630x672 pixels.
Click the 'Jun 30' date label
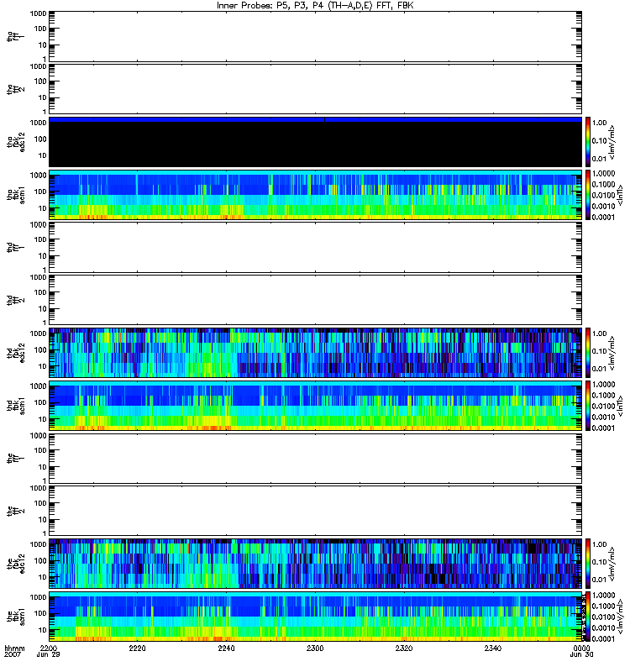581,654
